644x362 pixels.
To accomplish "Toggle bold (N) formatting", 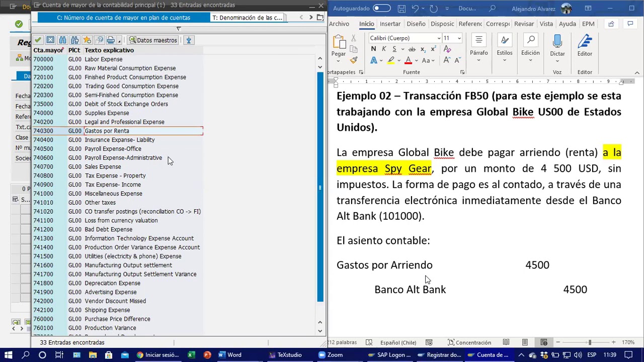I will (373, 49).
